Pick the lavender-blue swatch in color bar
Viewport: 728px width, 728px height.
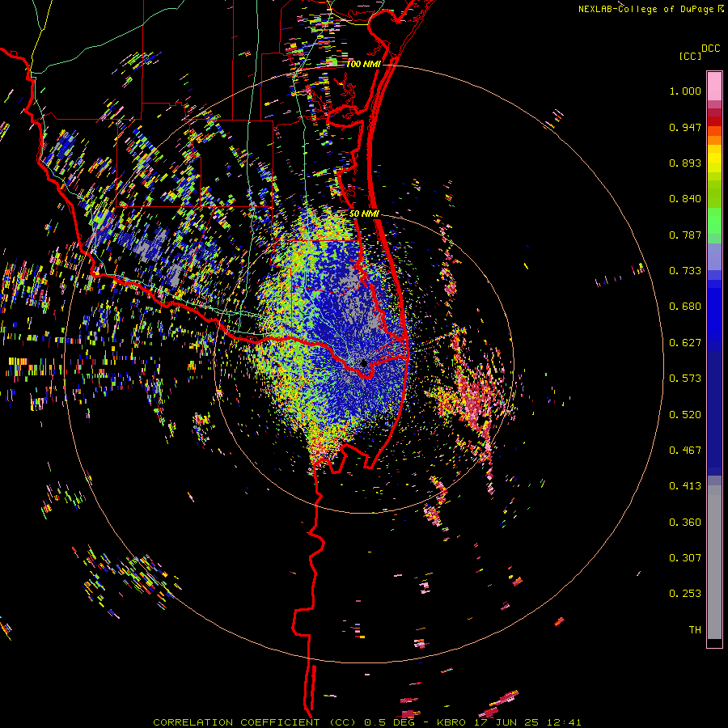[714, 258]
